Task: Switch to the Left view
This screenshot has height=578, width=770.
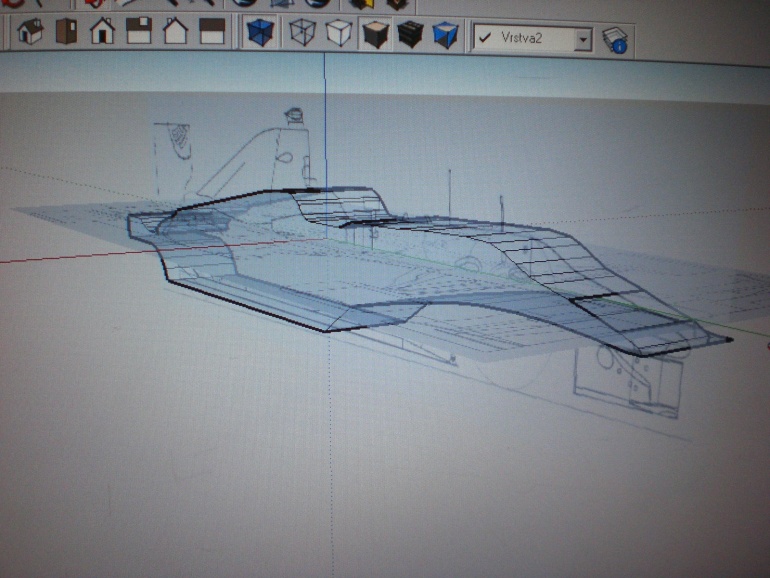Action: tap(212, 31)
